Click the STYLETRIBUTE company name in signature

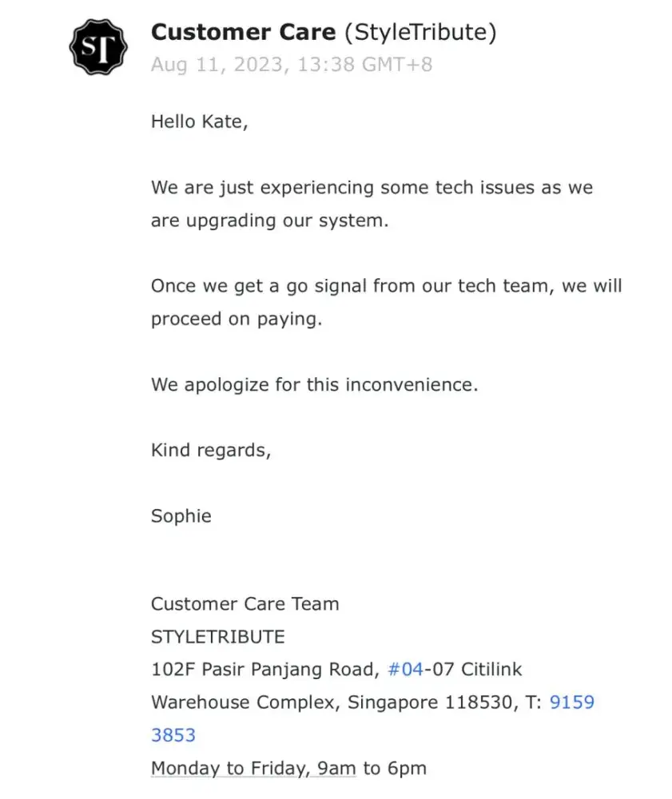[x=217, y=637]
